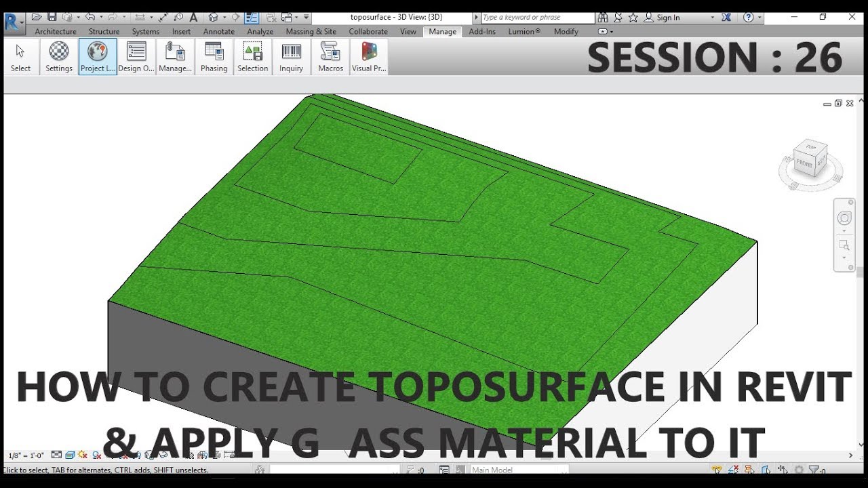Viewport: 868px width, 488px height.
Task: Open the Selection panel
Action: pos(253,56)
